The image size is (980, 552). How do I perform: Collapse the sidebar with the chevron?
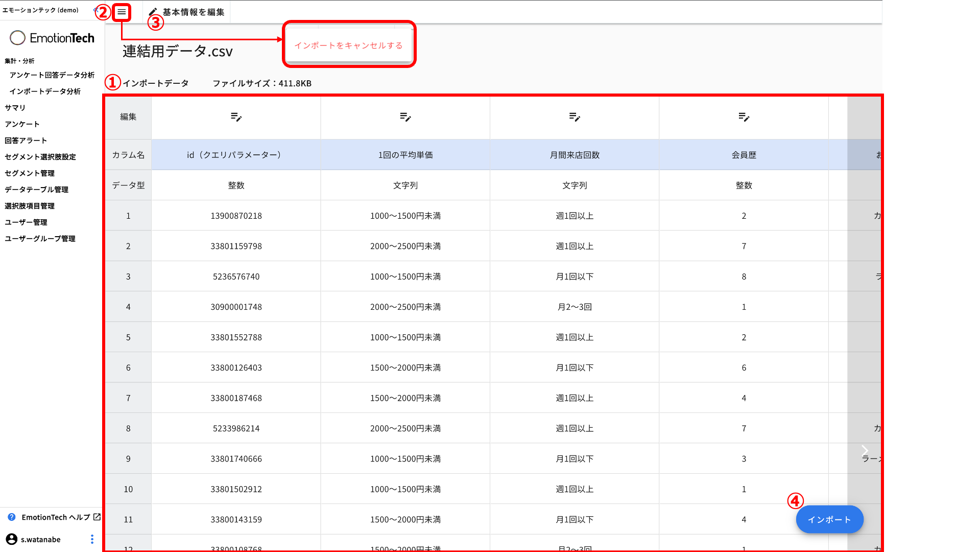(95, 10)
